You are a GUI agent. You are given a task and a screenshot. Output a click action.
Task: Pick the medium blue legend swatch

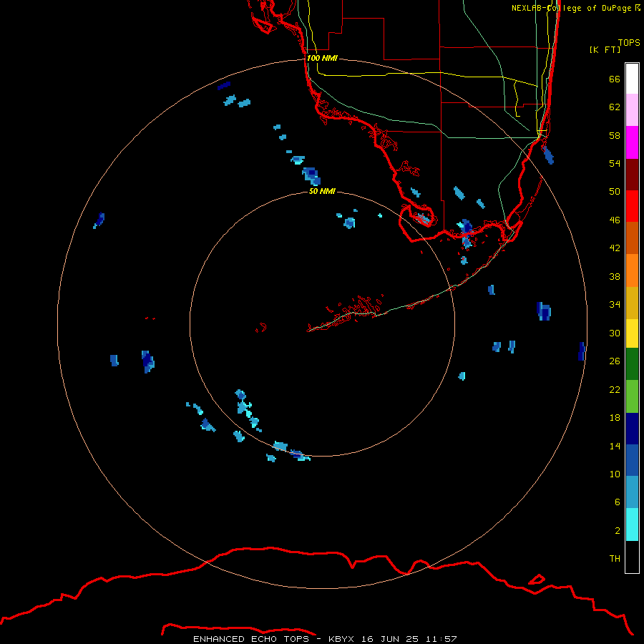click(632, 460)
